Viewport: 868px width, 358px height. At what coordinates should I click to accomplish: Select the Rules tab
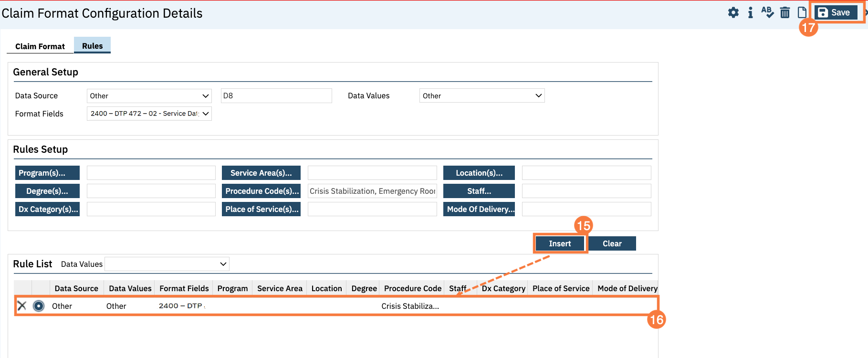[x=92, y=46]
